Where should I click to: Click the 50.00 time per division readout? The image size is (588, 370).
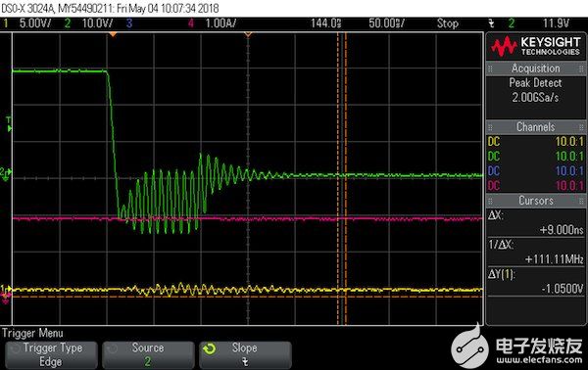point(386,23)
